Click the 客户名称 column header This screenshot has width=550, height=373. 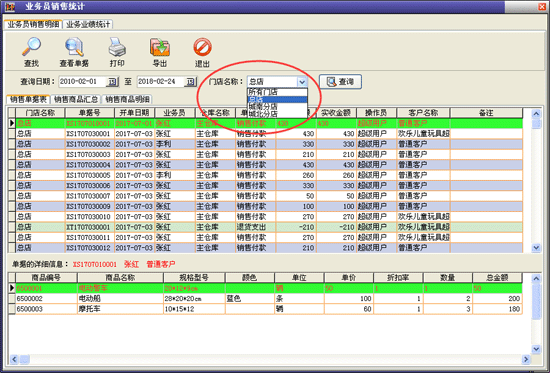423,113
